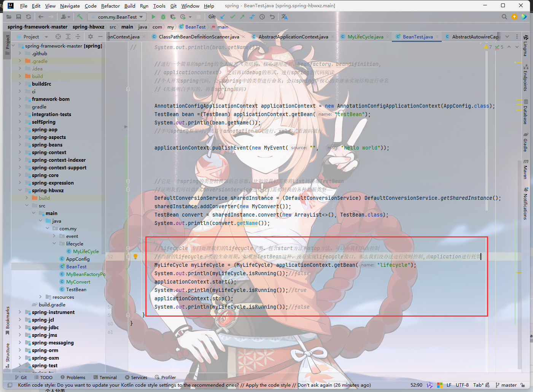The width and height of the screenshot is (533, 392).
Task: Open the Problems tool window
Action: pyautogui.click(x=73, y=377)
